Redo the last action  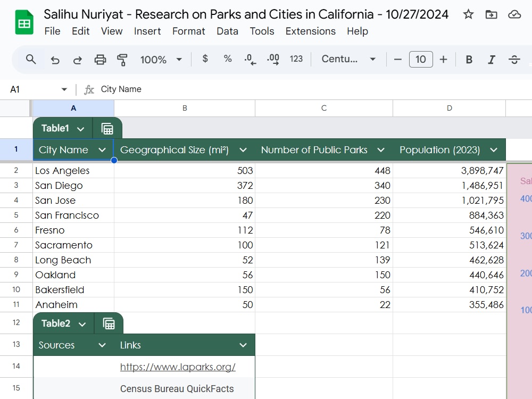77,60
